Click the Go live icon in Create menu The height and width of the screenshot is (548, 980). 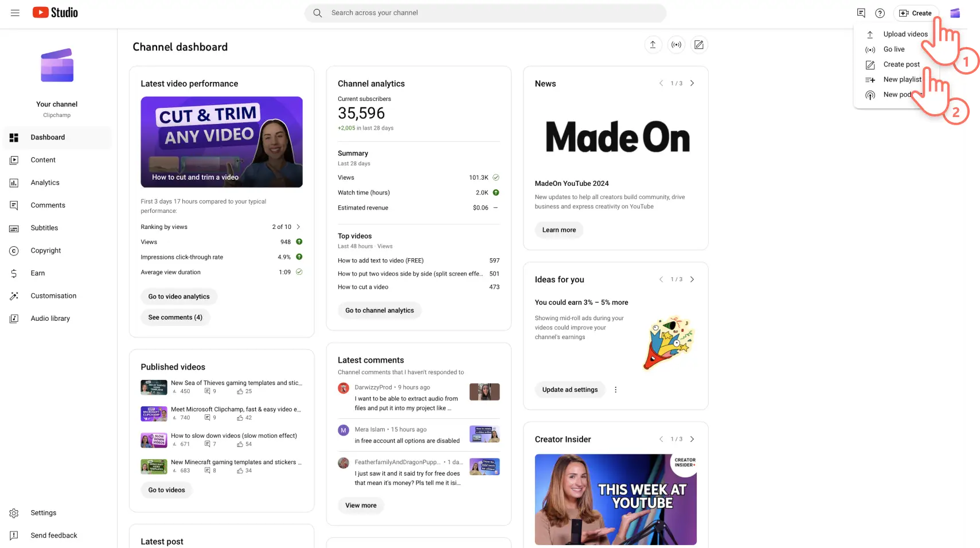click(870, 49)
